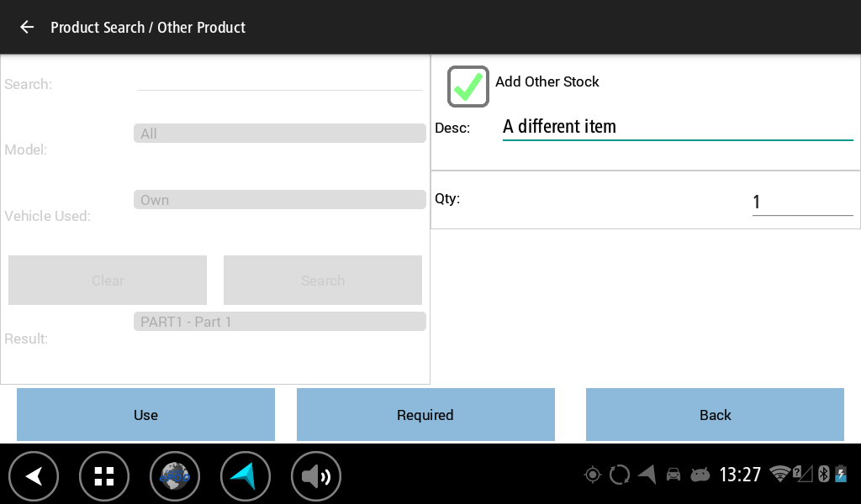The height and width of the screenshot is (504, 861).
Task: Tap the Product Search / Other Product title
Action: pos(148,28)
